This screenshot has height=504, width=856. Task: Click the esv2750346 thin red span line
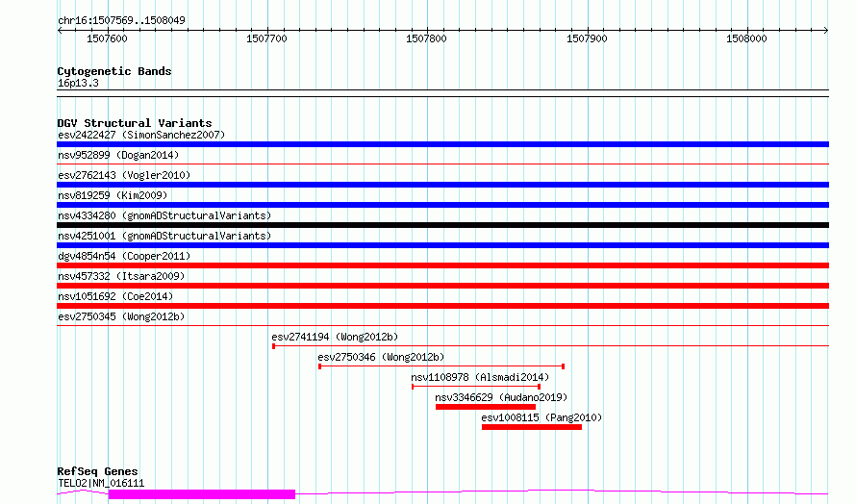[441, 365]
